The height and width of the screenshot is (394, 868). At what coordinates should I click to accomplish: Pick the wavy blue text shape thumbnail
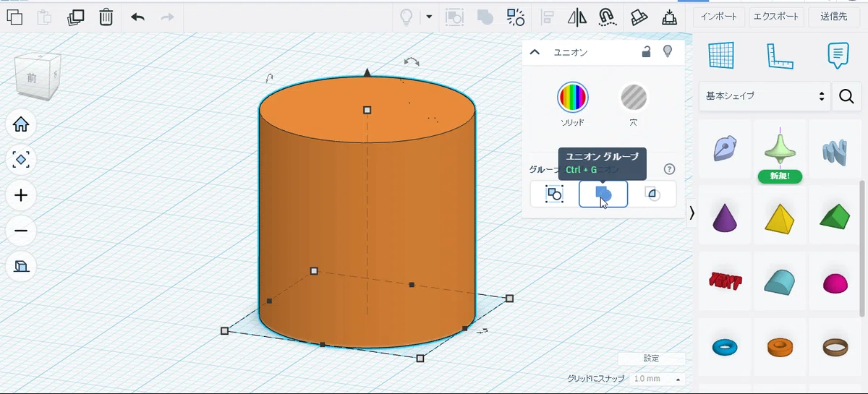[x=834, y=150]
